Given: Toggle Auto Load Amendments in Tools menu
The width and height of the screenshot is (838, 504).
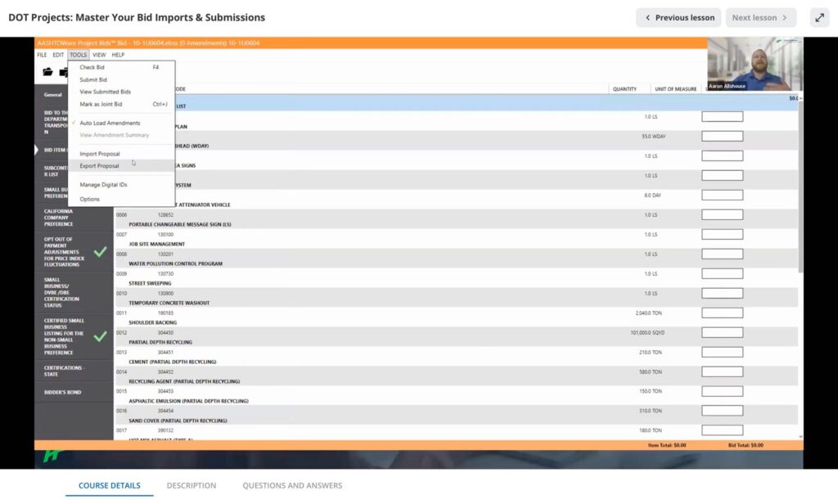Looking at the screenshot, I should (110, 123).
